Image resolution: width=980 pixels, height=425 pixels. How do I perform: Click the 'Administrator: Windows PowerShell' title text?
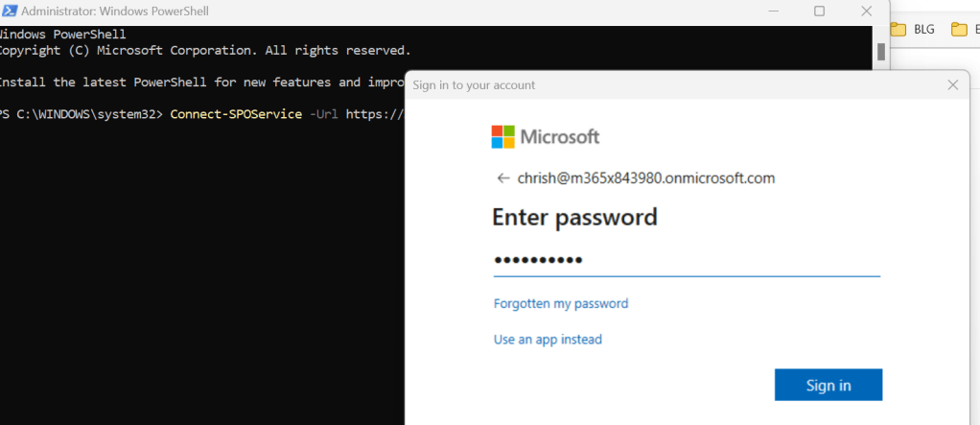(x=115, y=12)
